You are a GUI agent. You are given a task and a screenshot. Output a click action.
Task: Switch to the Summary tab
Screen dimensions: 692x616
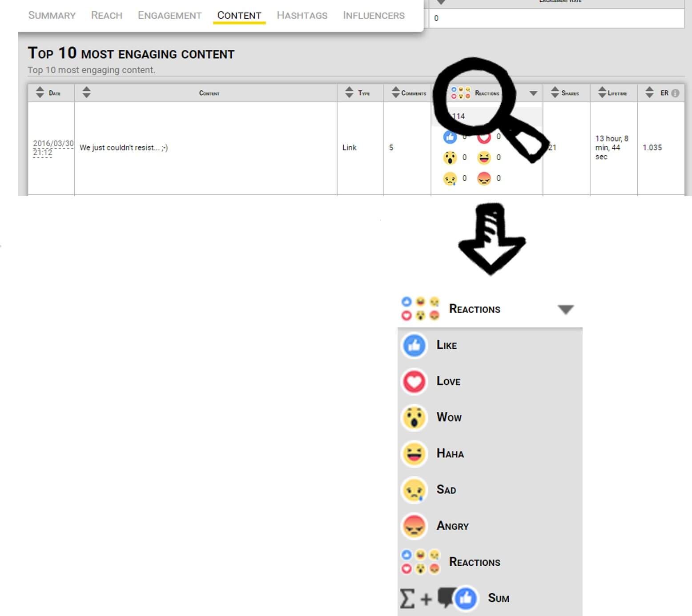point(52,15)
